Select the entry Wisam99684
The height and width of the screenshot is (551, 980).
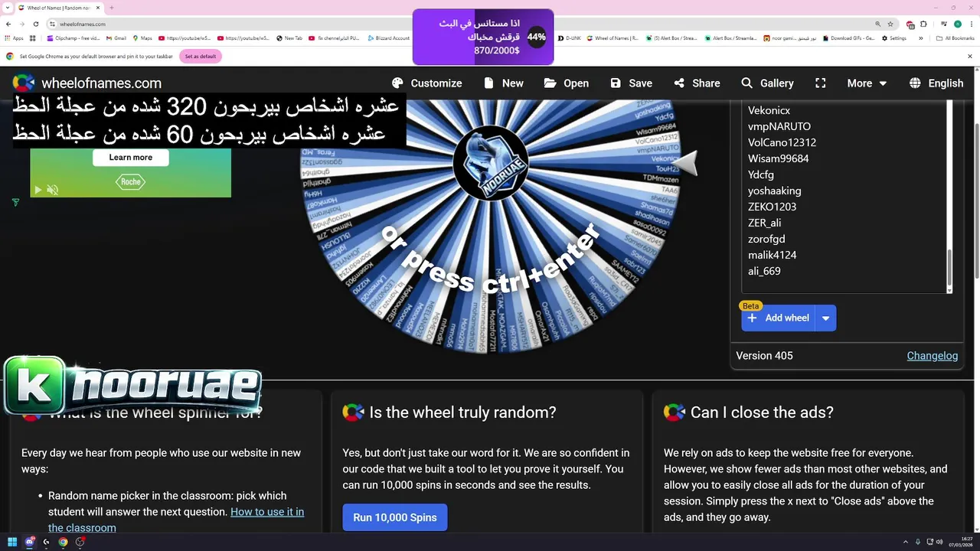point(778,158)
